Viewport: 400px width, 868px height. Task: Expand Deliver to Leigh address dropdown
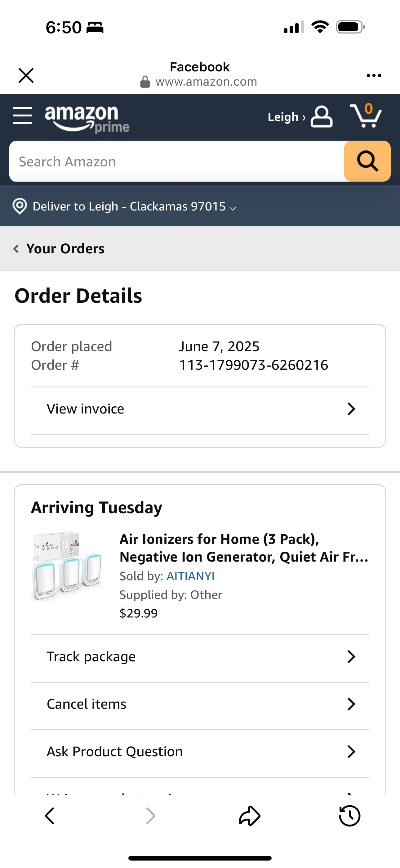point(232,208)
